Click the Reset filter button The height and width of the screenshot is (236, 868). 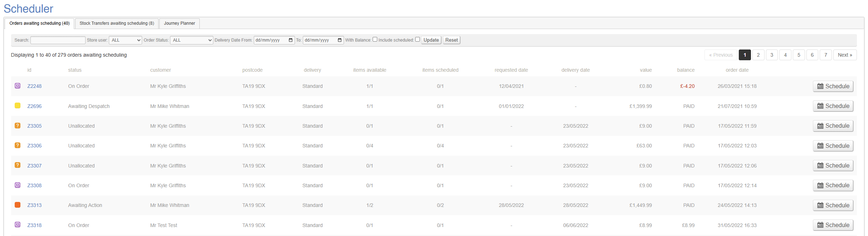451,40
